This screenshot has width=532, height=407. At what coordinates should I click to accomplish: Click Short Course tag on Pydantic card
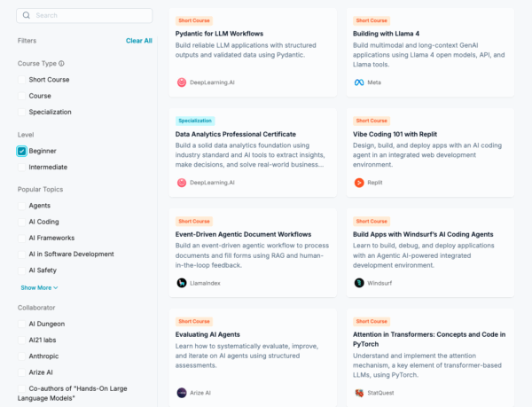click(x=194, y=20)
